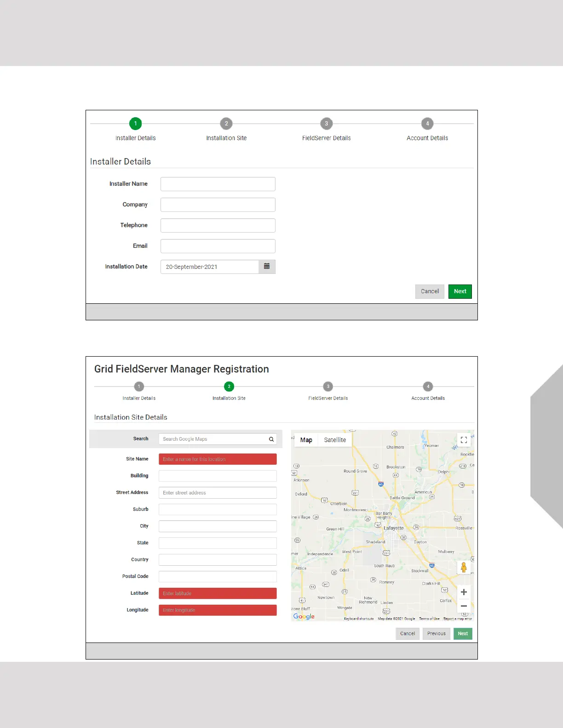Click the Building input field
The width and height of the screenshot is (563, 728).
(218, 476)
